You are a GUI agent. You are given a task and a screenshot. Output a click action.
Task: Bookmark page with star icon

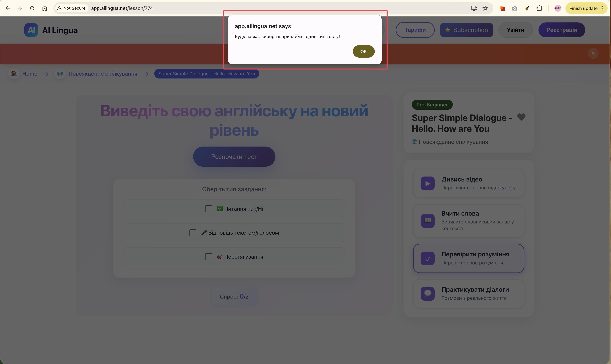coord(485,8)
